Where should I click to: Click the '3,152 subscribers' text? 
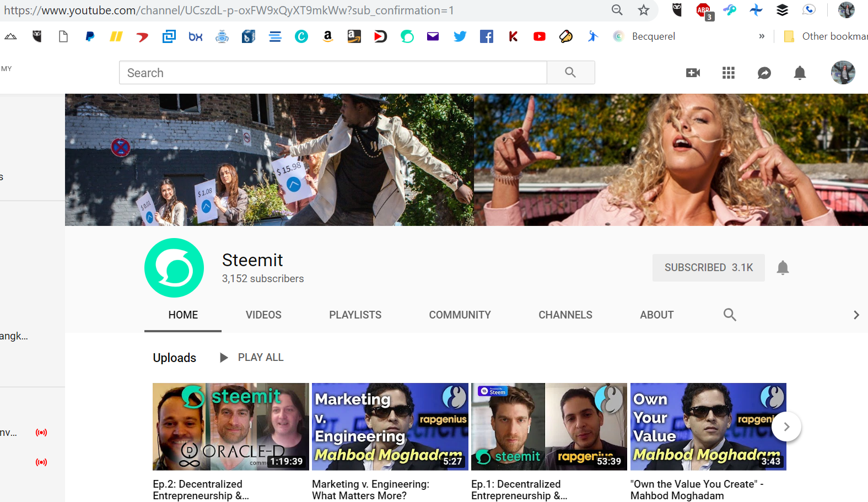point(263,279)
